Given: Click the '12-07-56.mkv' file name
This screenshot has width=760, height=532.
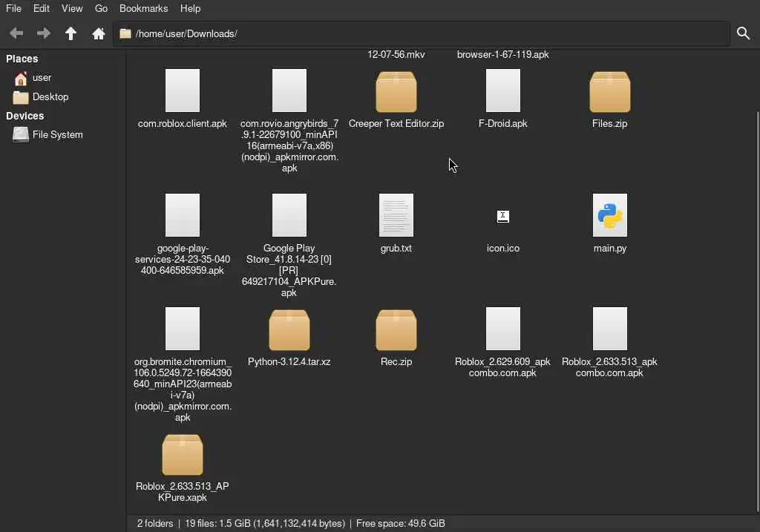Looking at the screenshot, I should [x=396, y=54].
